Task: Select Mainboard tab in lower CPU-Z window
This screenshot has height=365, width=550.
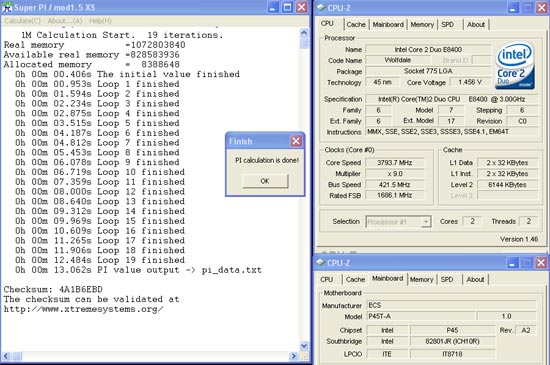Action: click(x=388, y=278)
